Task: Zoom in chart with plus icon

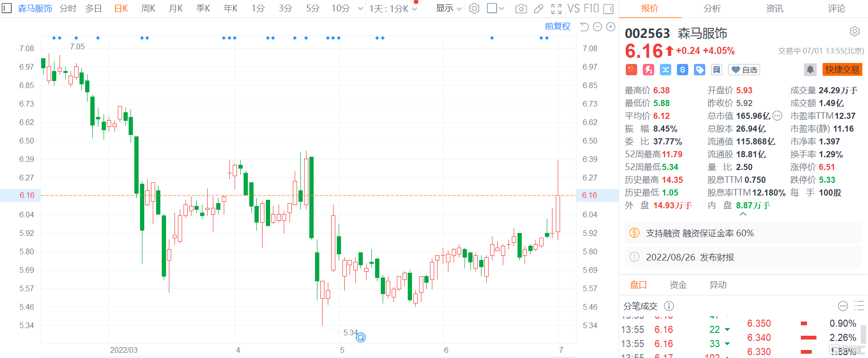Action: click(611, 27)
